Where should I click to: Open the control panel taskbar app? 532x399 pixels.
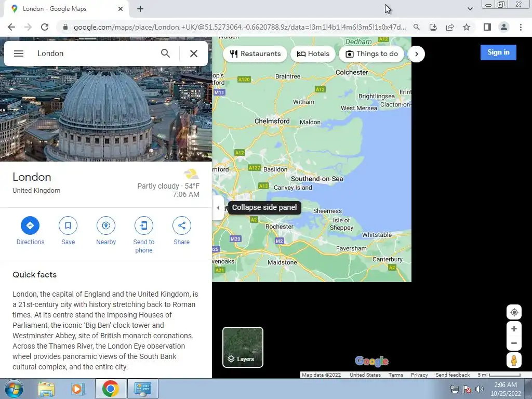142,389
